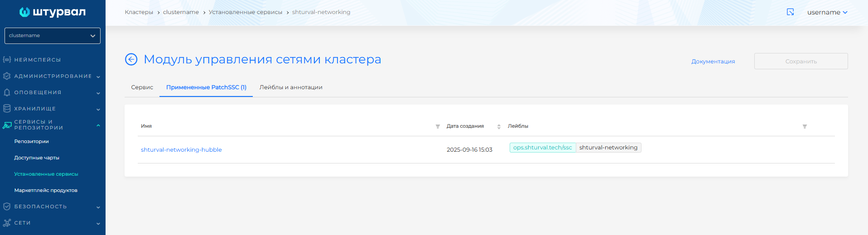
Task: Sort the table by Дата создания
Action: click(x=499, y=126)
